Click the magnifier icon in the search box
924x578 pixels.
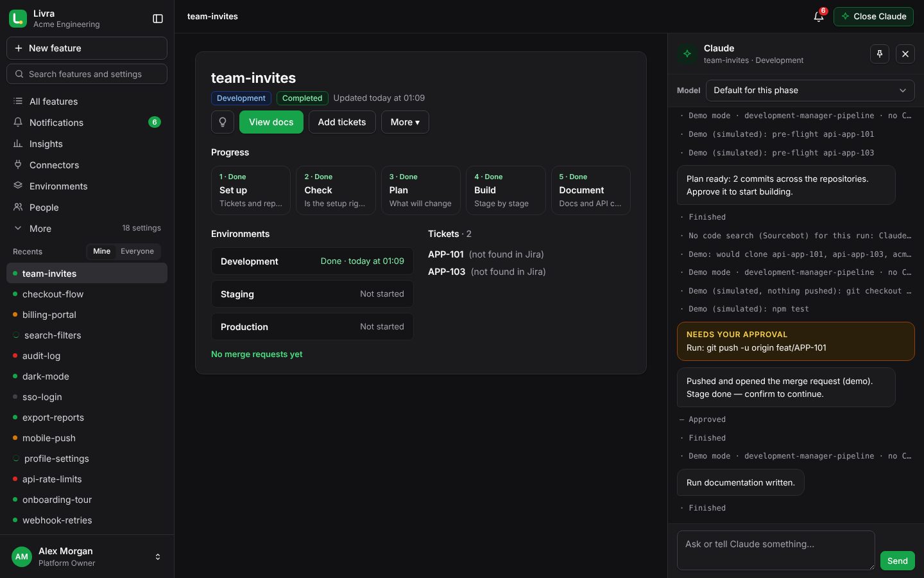19,74
